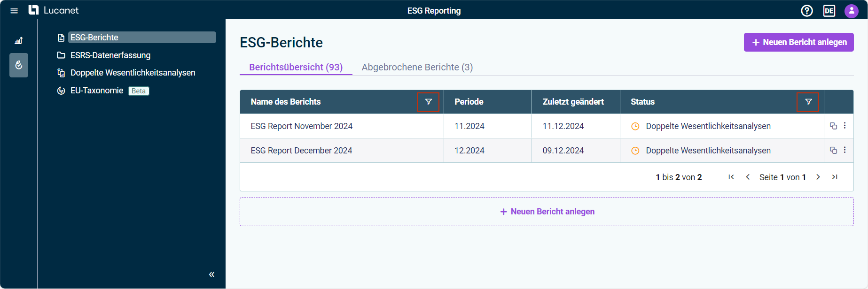
Task: Open the user profile avatar
Action: point(851,11)
